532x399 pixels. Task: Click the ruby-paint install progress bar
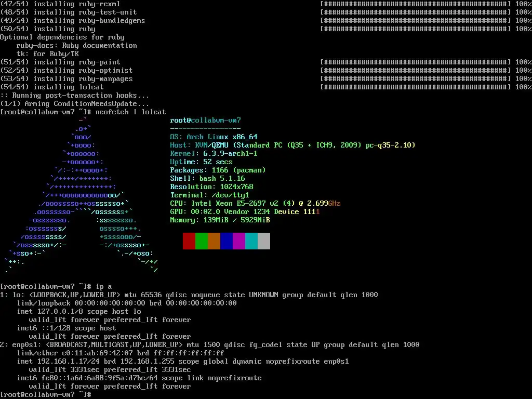pyautogui.click(x=416, y=62)
